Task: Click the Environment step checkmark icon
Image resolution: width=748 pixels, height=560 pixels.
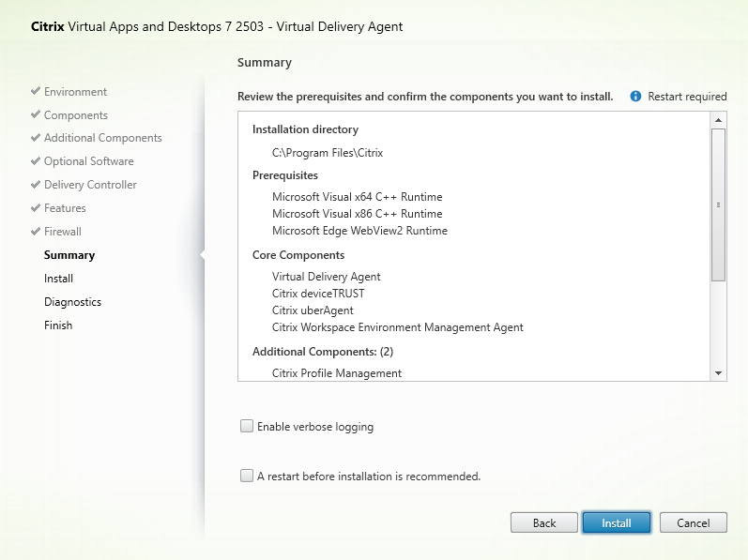Action: pos(36,92)
